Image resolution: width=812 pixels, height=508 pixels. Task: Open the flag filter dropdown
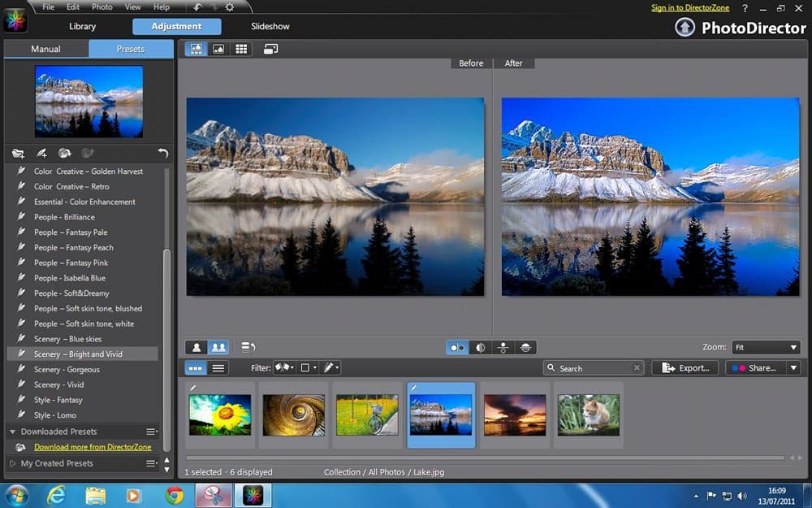(x=284, y=368)
